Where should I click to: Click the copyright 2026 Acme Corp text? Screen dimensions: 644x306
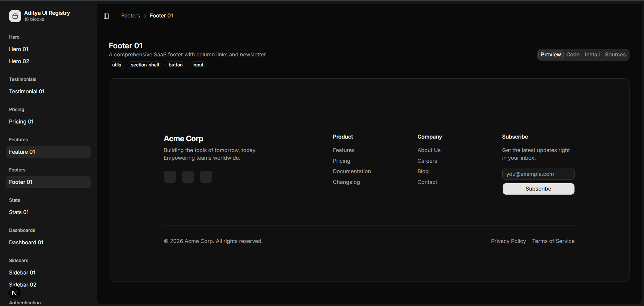[x=213, y=241]
